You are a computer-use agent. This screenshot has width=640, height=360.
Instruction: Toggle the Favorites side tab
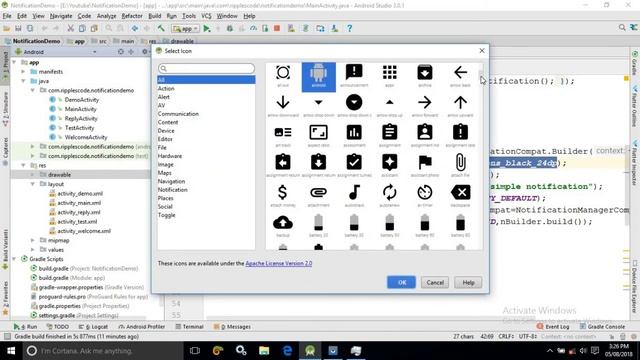coord(5,298)
